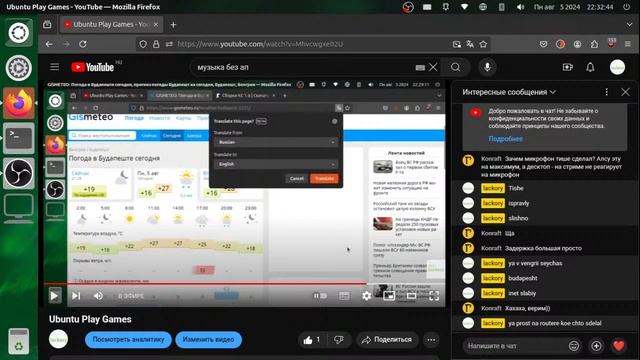Click Изменить видео button
Image resolution: width=640 pixels, height=360 pixels.
click(x=208, y=340)
